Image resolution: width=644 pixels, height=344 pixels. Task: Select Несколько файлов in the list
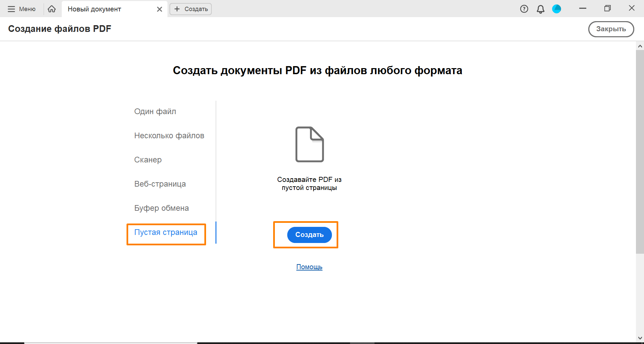tap(169, 136)
